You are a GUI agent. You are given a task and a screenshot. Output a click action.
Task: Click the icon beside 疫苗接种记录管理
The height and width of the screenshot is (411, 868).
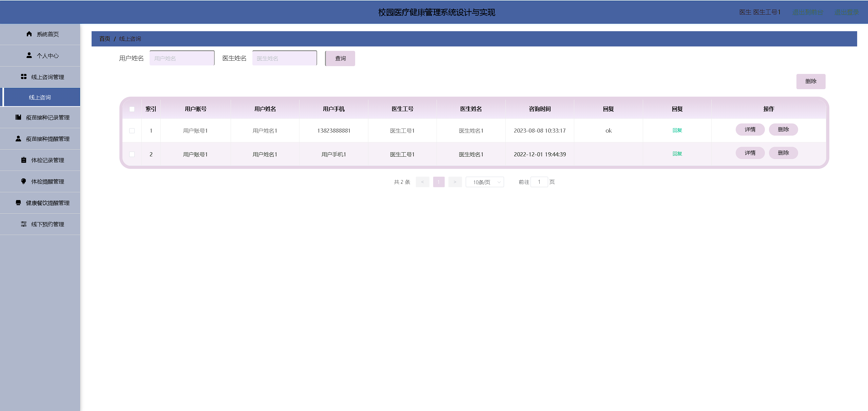pyautogui.click(x=18, y=117)
